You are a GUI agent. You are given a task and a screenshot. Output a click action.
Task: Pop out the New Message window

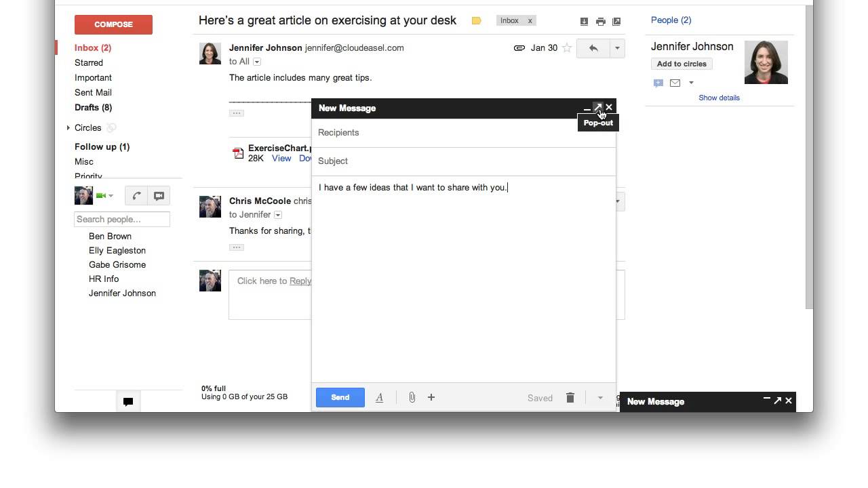tap(597, 108)
